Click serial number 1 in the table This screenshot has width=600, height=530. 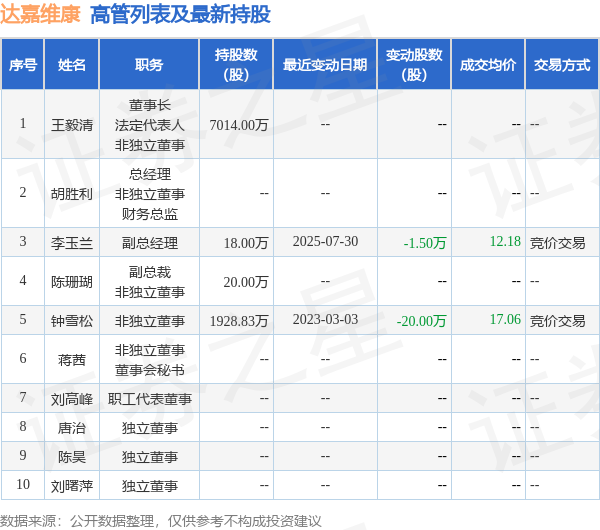[x=23, y=124]
